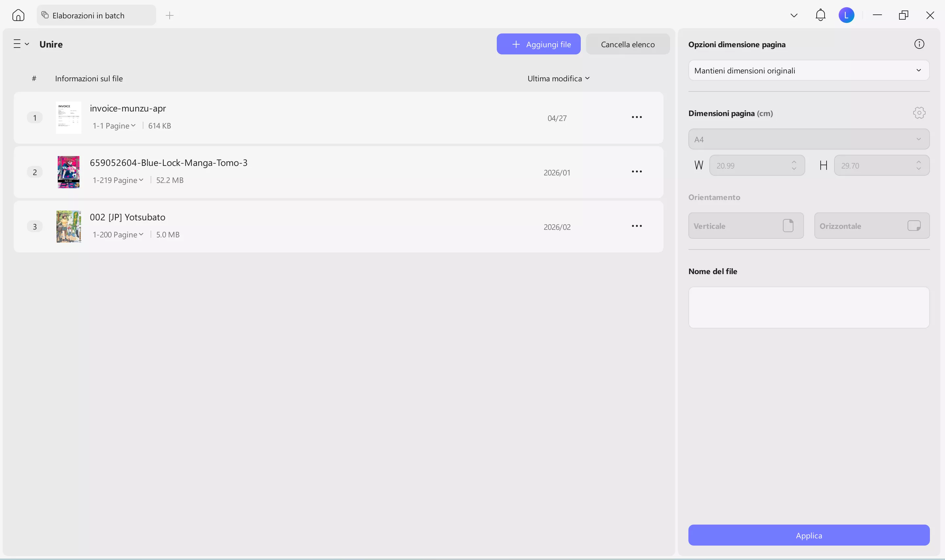The height and width of the screenshot is (560, 945).
Task: Minimize the application window
Action: click(877, 15)
